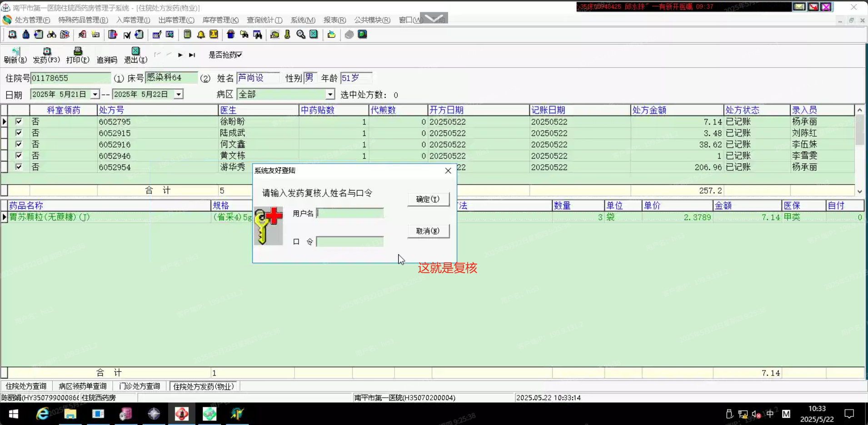Click the Print 打印(P) toolbar button
This screenshot has height=425, width=868.
78,55
